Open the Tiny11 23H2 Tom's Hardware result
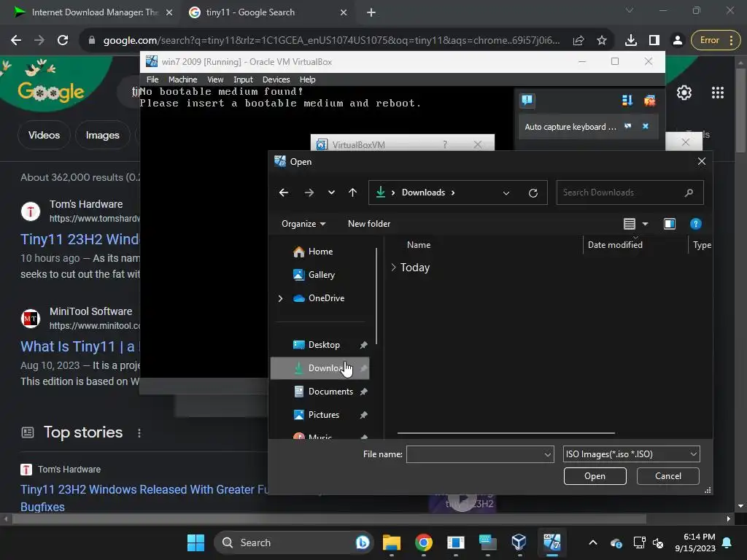The image size is (747, 560). click(x=80, y=239)
